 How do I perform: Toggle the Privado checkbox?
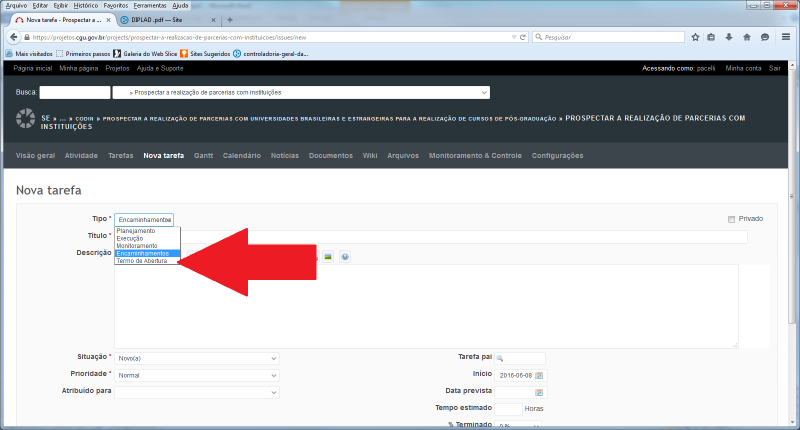732,219
